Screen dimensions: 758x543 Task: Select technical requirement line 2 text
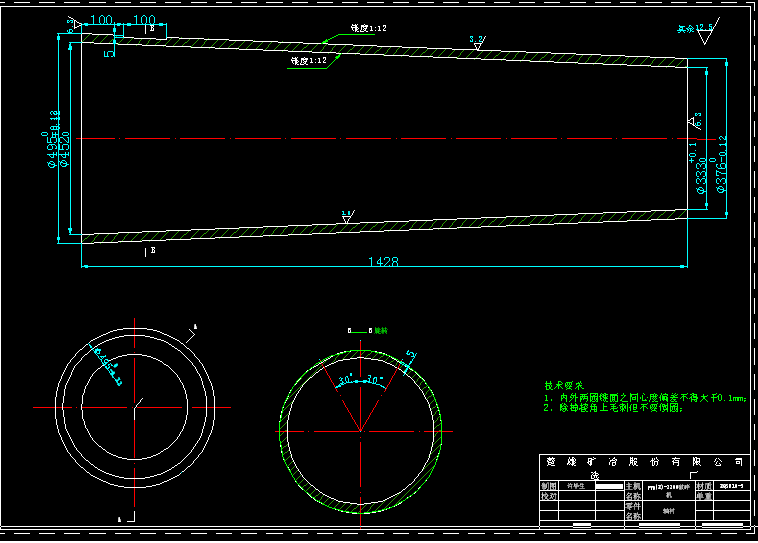[x=612, y=408]
